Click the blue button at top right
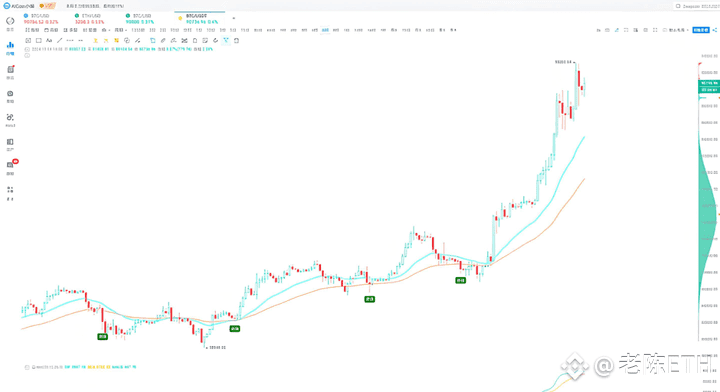 tap(701, 30)
